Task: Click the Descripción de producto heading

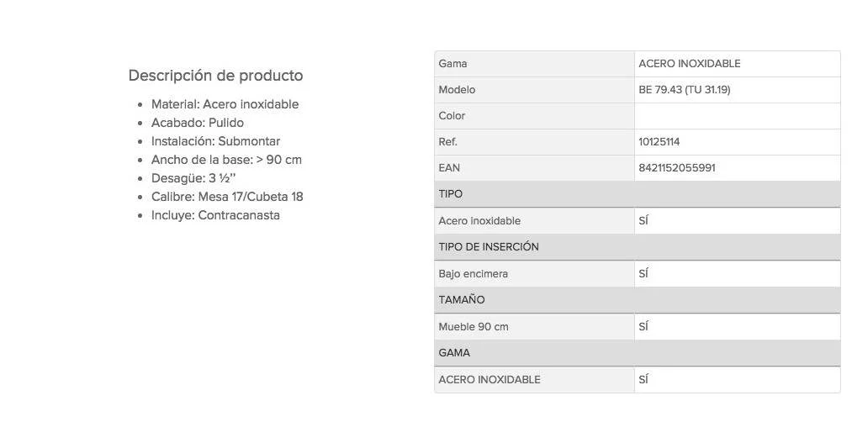Action: [x=215, y=76]
